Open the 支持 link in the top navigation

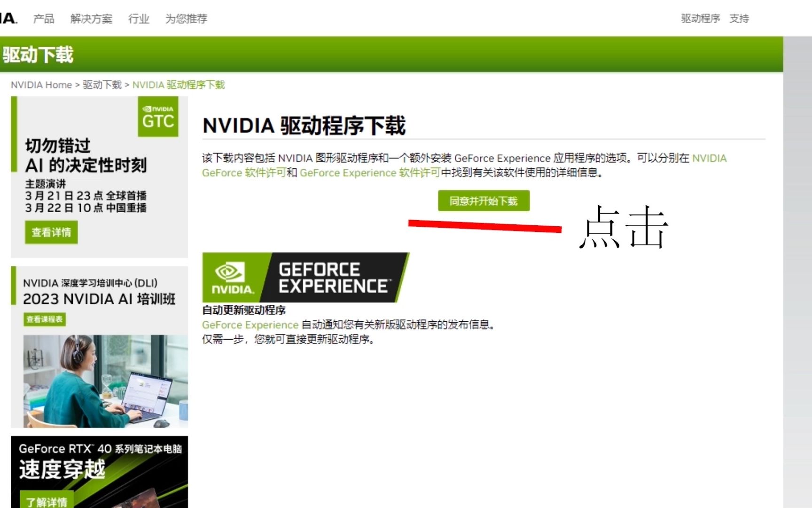[x=739, y=18]
